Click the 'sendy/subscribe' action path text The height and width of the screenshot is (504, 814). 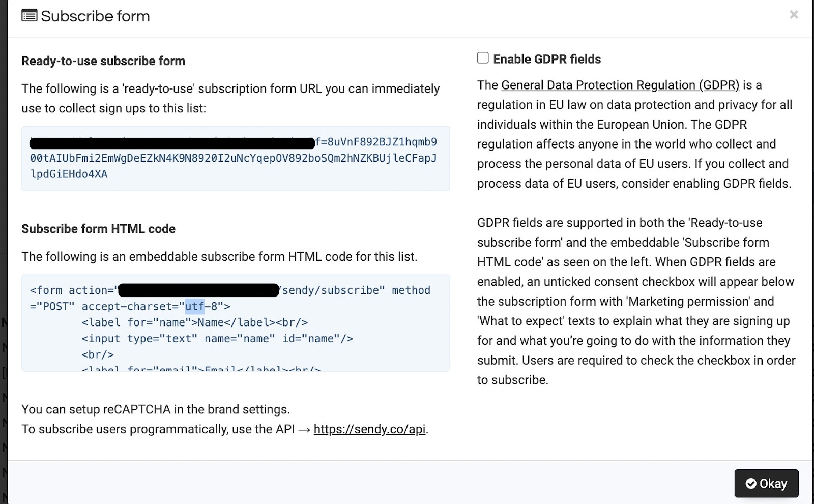tap(331, 290)
